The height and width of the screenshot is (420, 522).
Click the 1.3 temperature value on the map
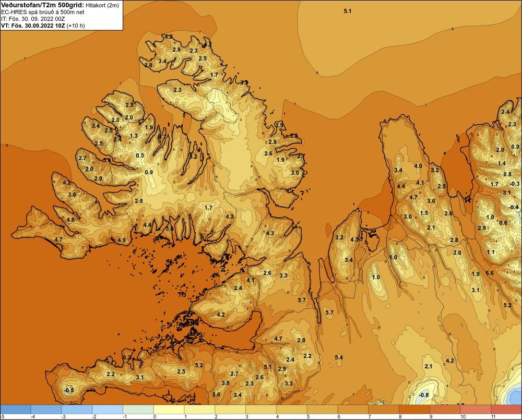click(134, 136)
